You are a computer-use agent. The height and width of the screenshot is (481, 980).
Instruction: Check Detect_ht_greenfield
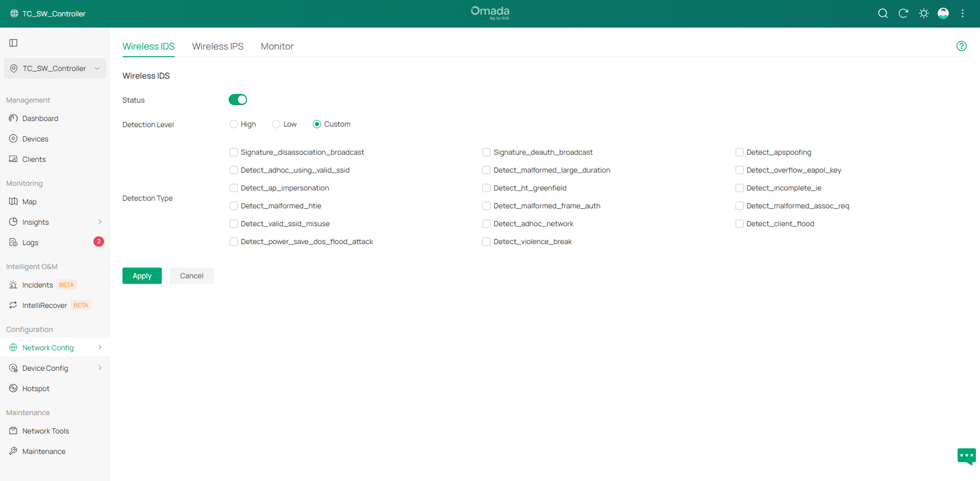coord(486,188)
